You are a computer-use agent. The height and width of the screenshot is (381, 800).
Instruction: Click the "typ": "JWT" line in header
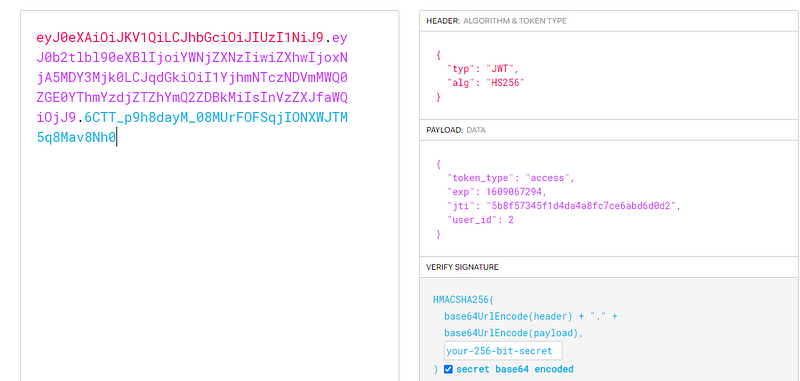(x=482, y=68)
